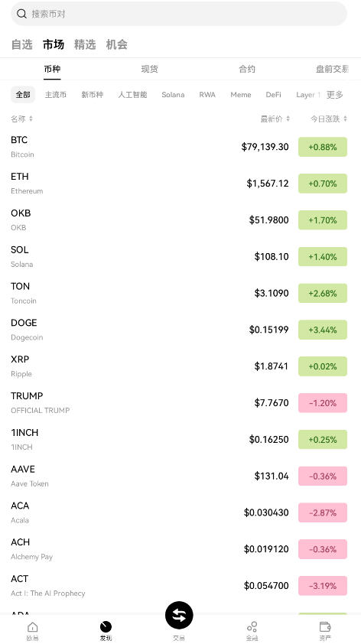This screenshot has height=644, width=361.
Task: Switch to the 自选 favorites tab
Action: pos(21,44)
